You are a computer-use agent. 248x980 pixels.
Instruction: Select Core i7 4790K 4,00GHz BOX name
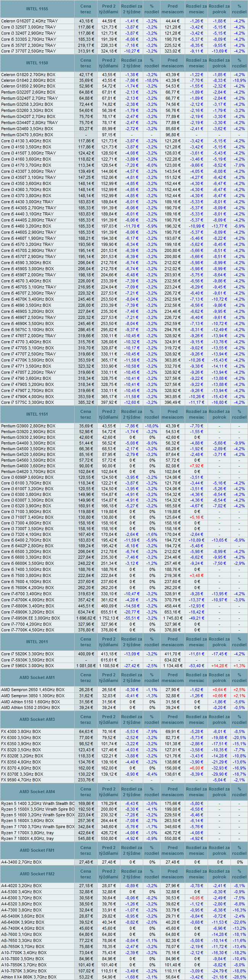coord(27,397)
